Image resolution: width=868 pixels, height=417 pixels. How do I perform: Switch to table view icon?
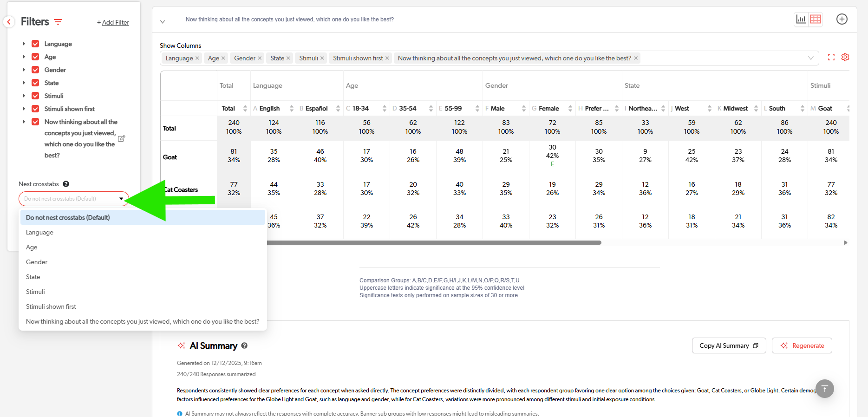tap(816, 19)
